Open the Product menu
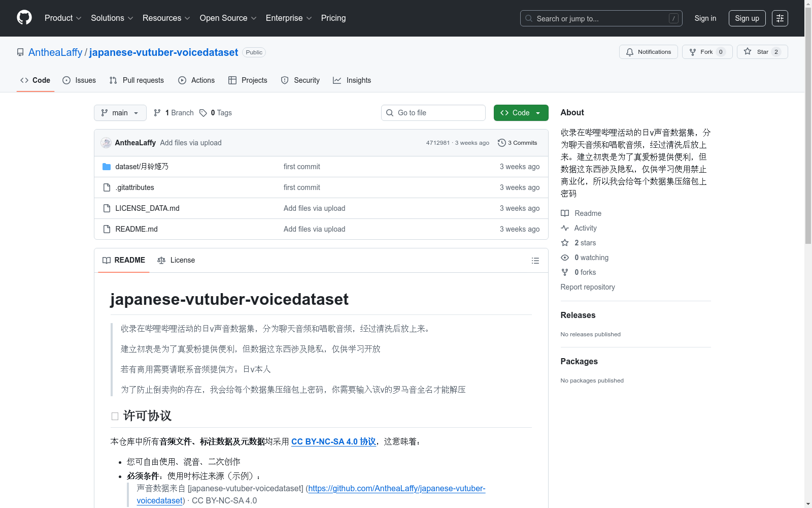Screen dimensions: 812x508 pyautogui.click(x=63, y=18)
